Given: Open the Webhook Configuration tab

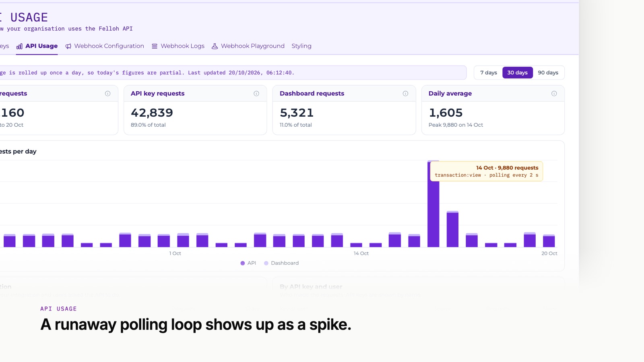Looking at the screenshot, I should pyautogui.click(x=105, y=46).
